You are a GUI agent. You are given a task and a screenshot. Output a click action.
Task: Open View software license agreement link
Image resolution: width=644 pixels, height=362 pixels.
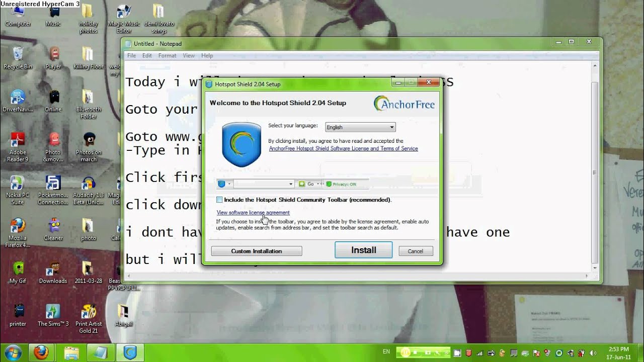pyautogui.click(x=253, y=213)
